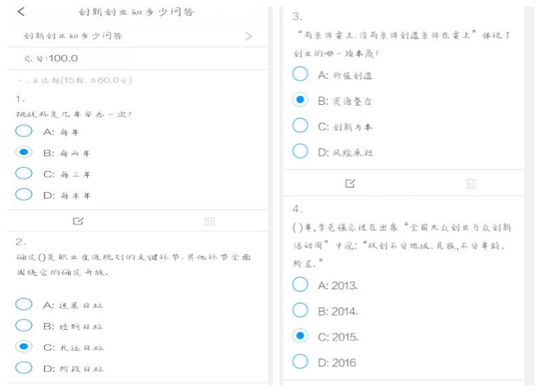Viewport: 541px width, 392px height.
Task: Choose option C: 创新为本 in question 3
Action: coord(300,126)
